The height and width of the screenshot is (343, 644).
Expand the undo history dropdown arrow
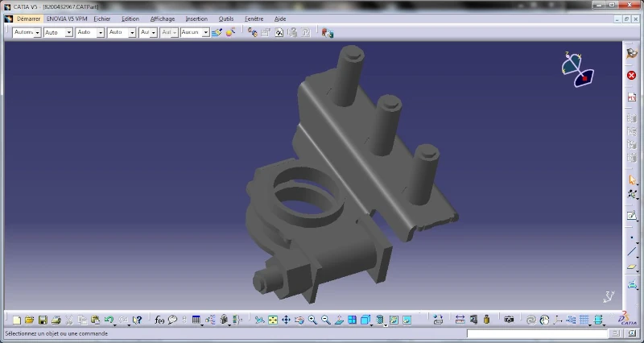(117, 321)
